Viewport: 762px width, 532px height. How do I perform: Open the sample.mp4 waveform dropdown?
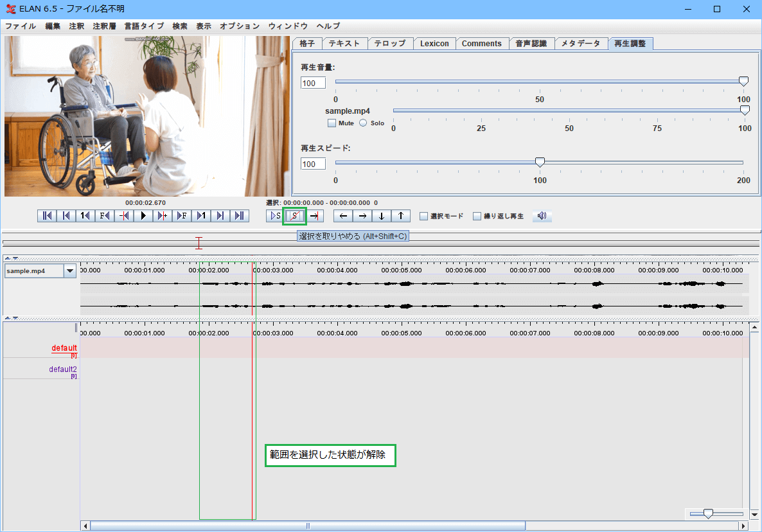point(70,271)
